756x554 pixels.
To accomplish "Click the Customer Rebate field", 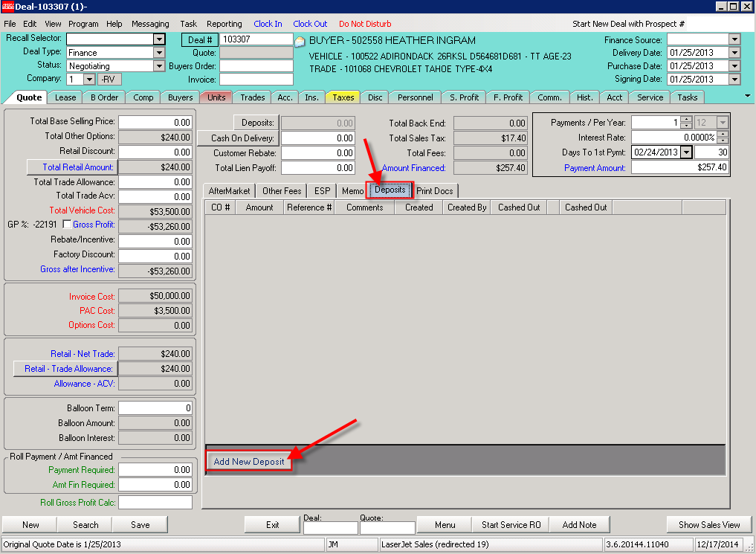I will tap(317, 153).
